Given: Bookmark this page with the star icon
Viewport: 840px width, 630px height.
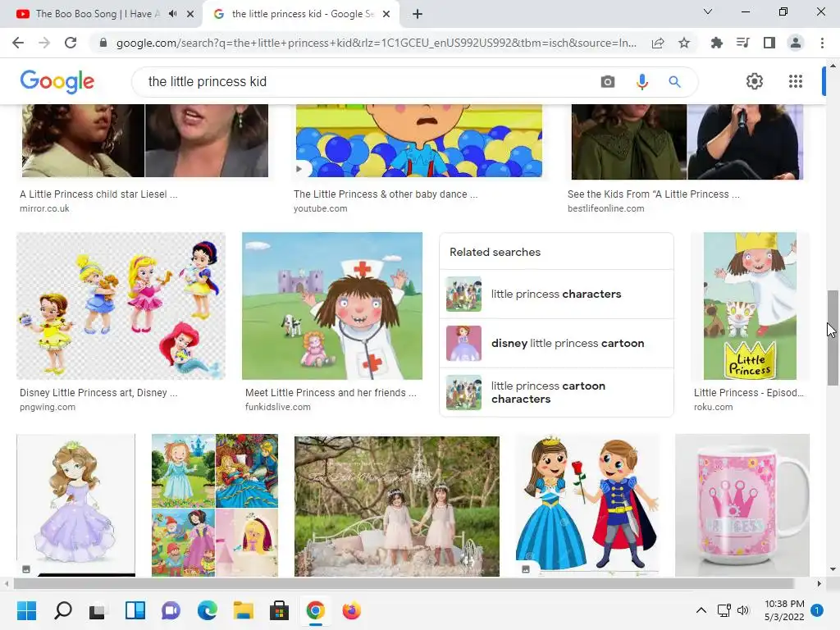Looking at the screenshot, I should (x=684, y=43).
